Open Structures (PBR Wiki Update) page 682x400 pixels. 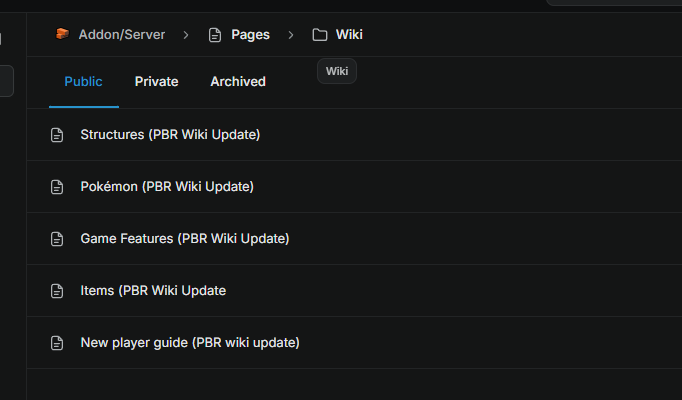tap(170, 134)
